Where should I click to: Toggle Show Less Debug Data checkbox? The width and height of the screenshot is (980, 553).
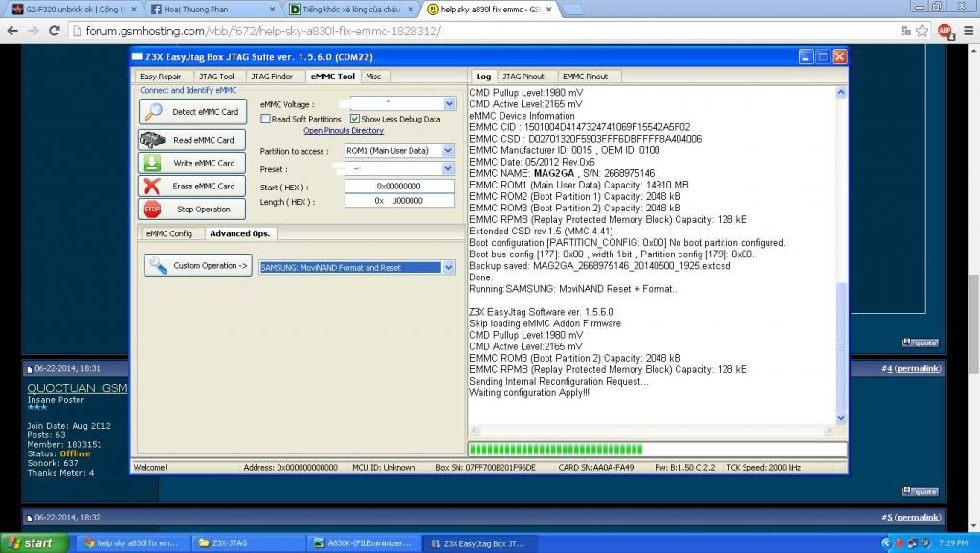(355, 119)
